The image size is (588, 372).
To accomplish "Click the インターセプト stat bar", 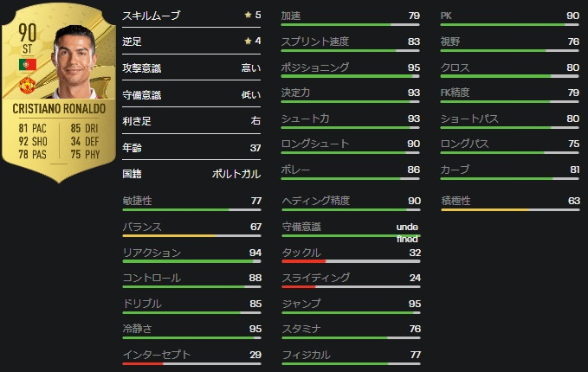I will 192,363.
